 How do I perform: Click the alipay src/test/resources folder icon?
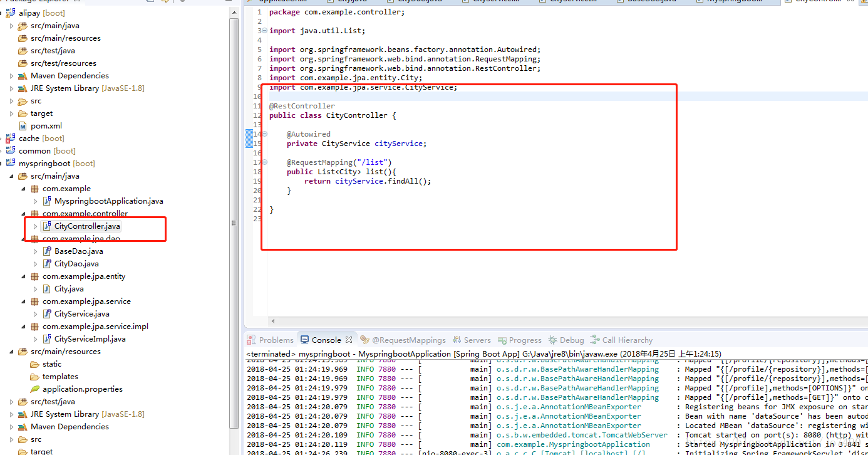(23, 63)
